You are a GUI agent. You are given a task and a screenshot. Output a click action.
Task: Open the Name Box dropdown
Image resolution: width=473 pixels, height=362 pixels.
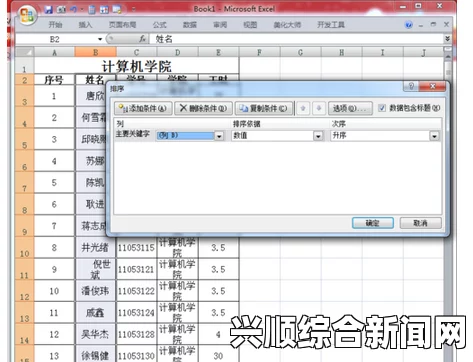click(100, 39)
